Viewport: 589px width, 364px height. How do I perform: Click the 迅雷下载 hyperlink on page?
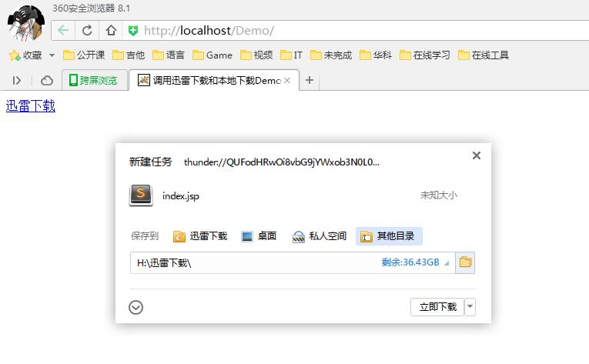[31, 106]
